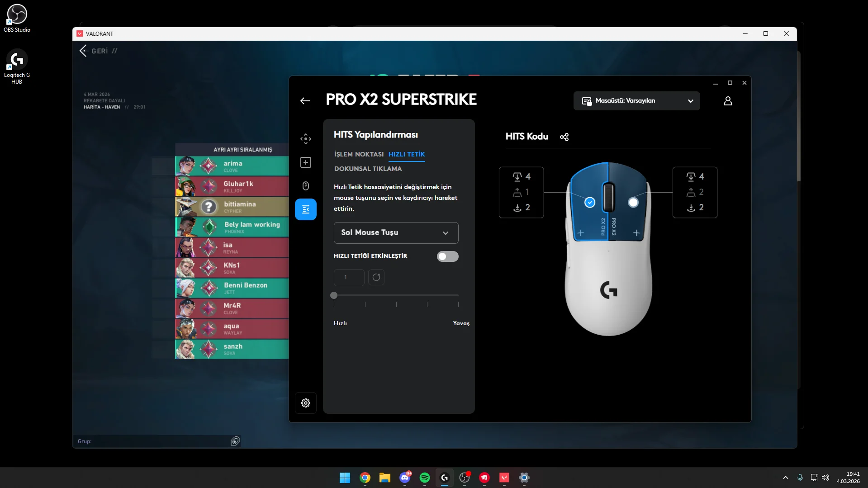This screenshot has height=488, width=868.
Task: Open the volume control in the system tray
Action: point(825,478)
